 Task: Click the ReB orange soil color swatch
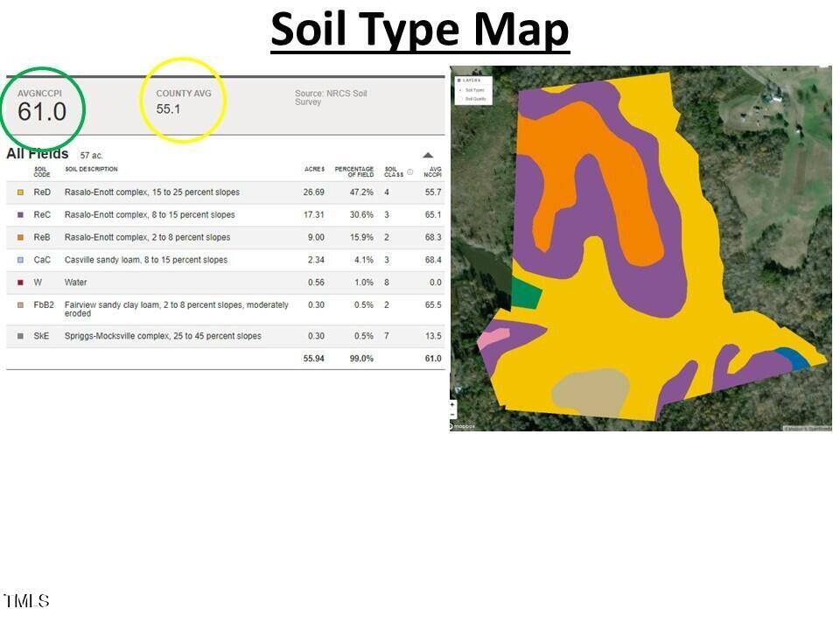click(20, 238)
